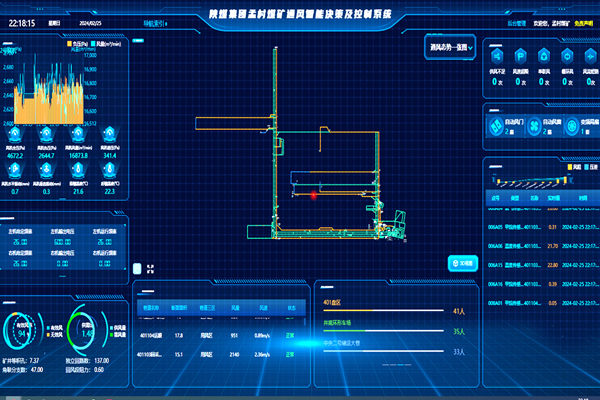Click the 循环风 alarm icon

click(x=566, y=56)
